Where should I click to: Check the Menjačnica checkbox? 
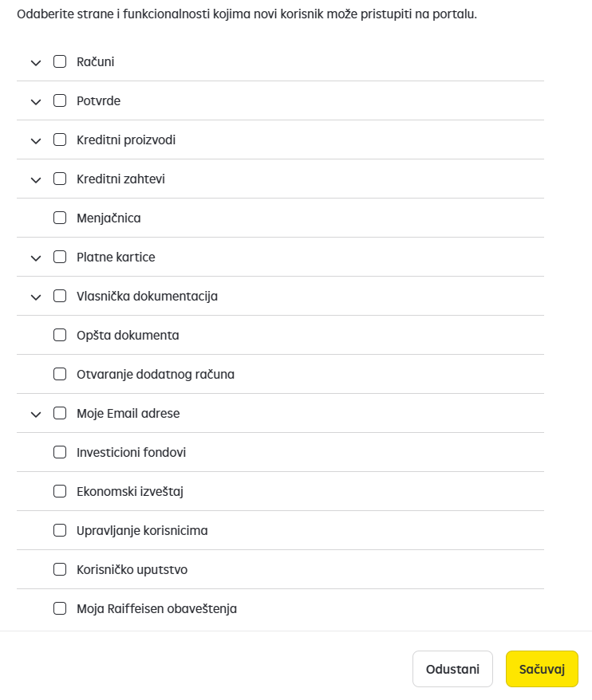click(x=60, y=218)
